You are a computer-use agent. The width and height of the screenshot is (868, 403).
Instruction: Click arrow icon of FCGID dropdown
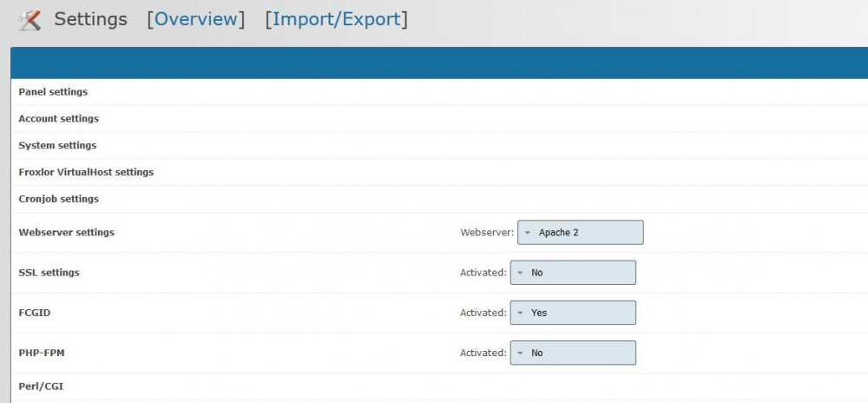pyautogui.click(x=520, y=313)
